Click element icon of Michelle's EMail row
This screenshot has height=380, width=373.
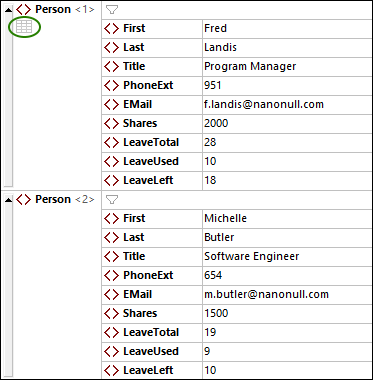point(111,295)
